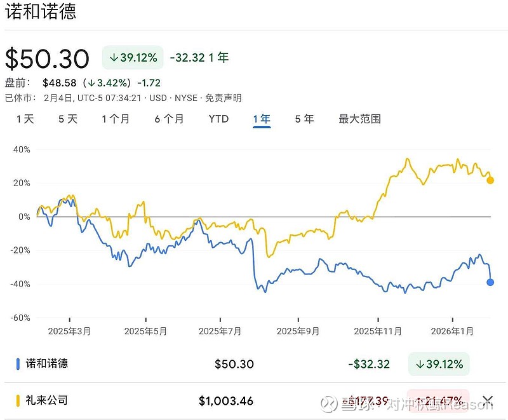Click the $50.30 main price display
The height and width of the screenshot is (420, 508).
[x=48, y=58]
